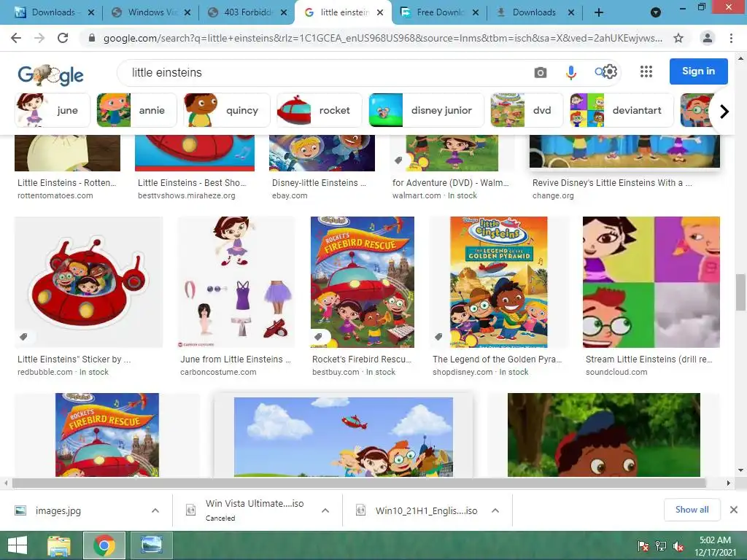Open Rocket's Firebird Rescue bestbuy image
Viewport: 747px width, 560px height.
pos(363,282)
